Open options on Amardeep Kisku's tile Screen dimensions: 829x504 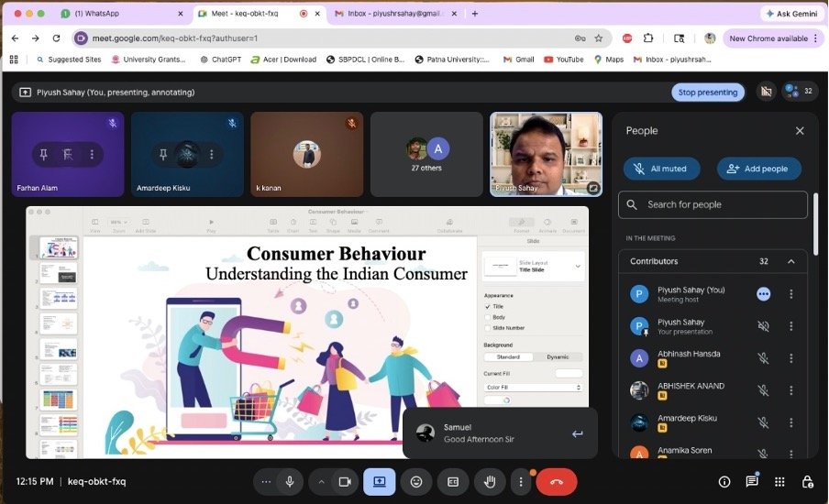[212, 154]
